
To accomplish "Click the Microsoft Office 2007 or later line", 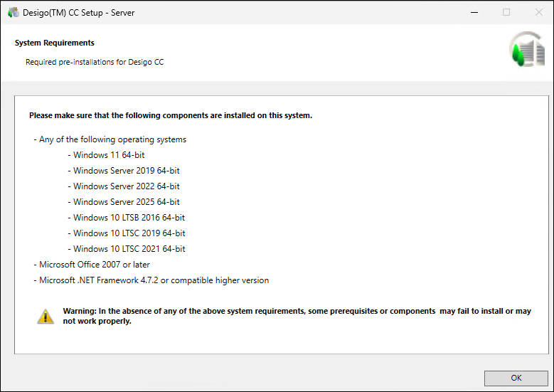I will point(92,265).
